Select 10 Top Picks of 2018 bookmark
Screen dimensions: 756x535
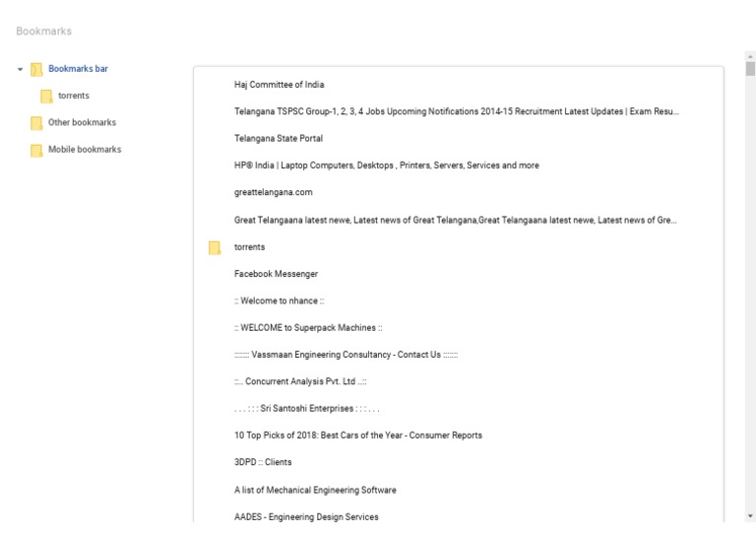click(358, 435)
